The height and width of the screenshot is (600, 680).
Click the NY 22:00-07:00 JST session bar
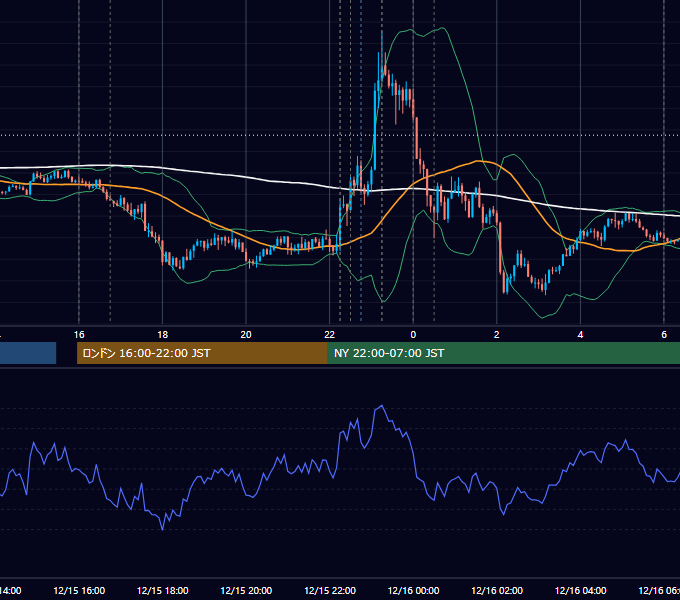pyautogui.click(x=503, y=353)
